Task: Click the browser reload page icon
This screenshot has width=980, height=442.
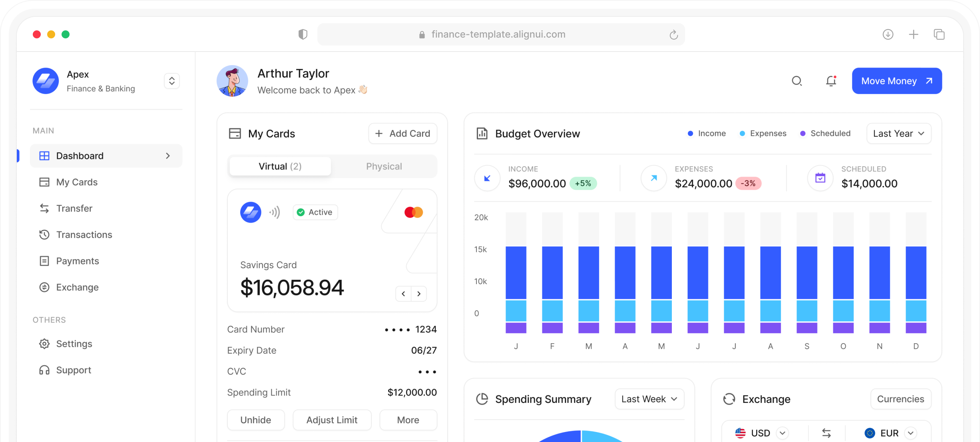Action: (x=673, y=35)
